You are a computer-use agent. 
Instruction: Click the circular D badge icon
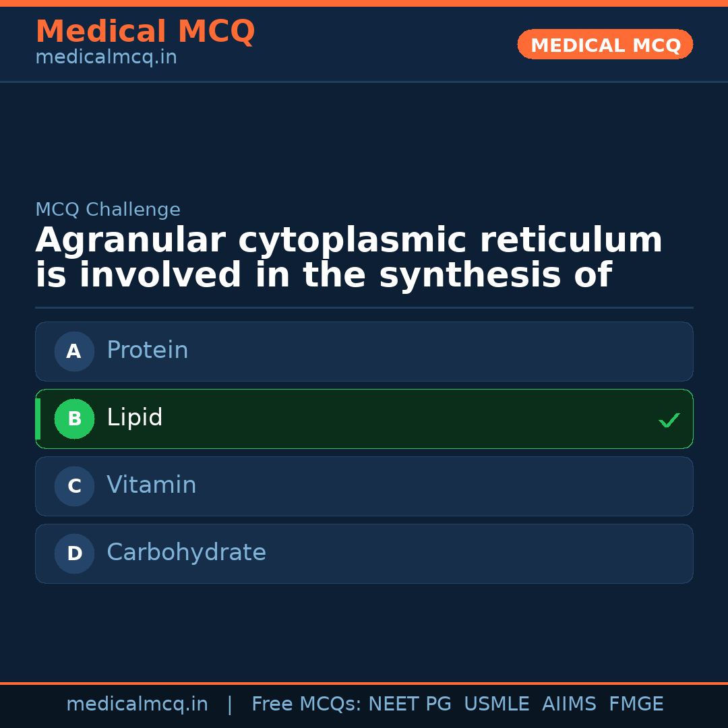pos(74,553)
